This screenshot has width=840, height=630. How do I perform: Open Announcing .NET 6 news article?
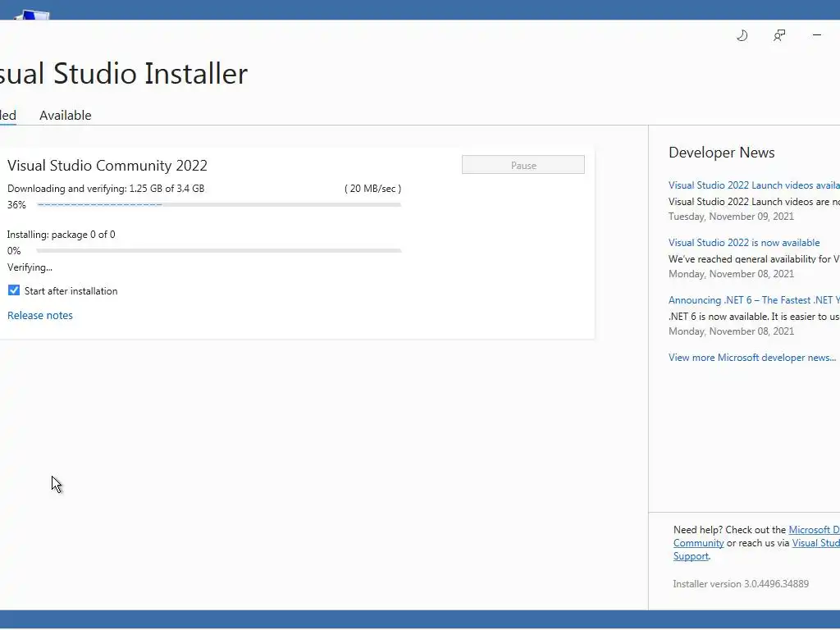[x=755, y=300]
